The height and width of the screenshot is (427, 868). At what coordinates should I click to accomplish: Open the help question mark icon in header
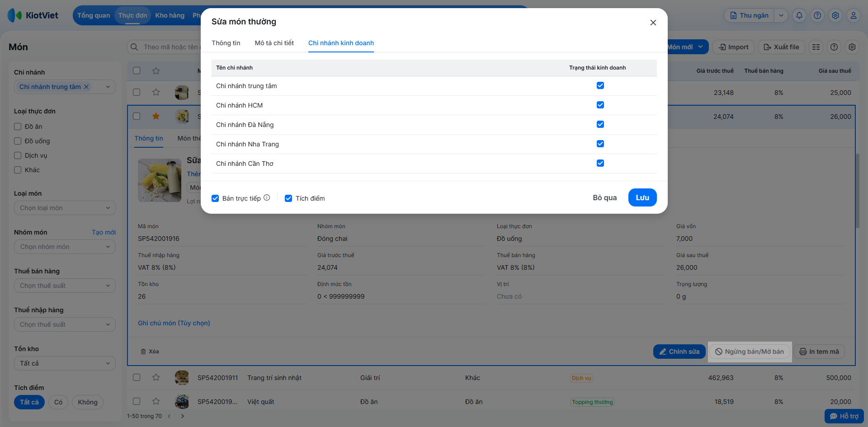click(x=817, y=15)
